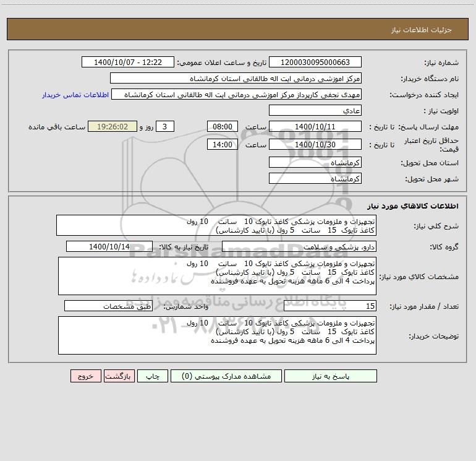Click the شرح کلی نیاز text box
The image size is (476, 461).
tap(216, 225)
